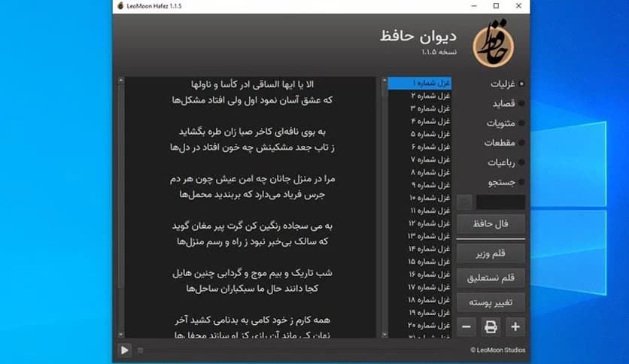Click poem text scrollbar down arrow
The width and height of the screenshot is (629, 364).
point(120,335)
